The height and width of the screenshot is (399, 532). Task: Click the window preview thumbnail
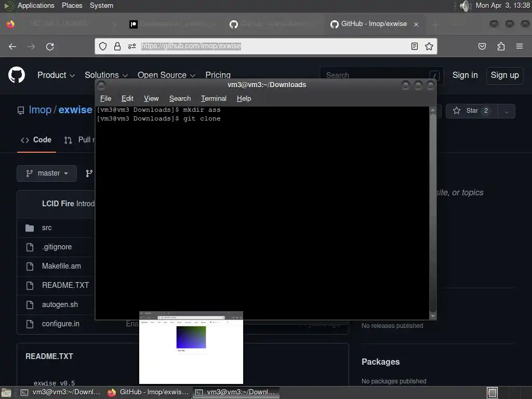191,348
